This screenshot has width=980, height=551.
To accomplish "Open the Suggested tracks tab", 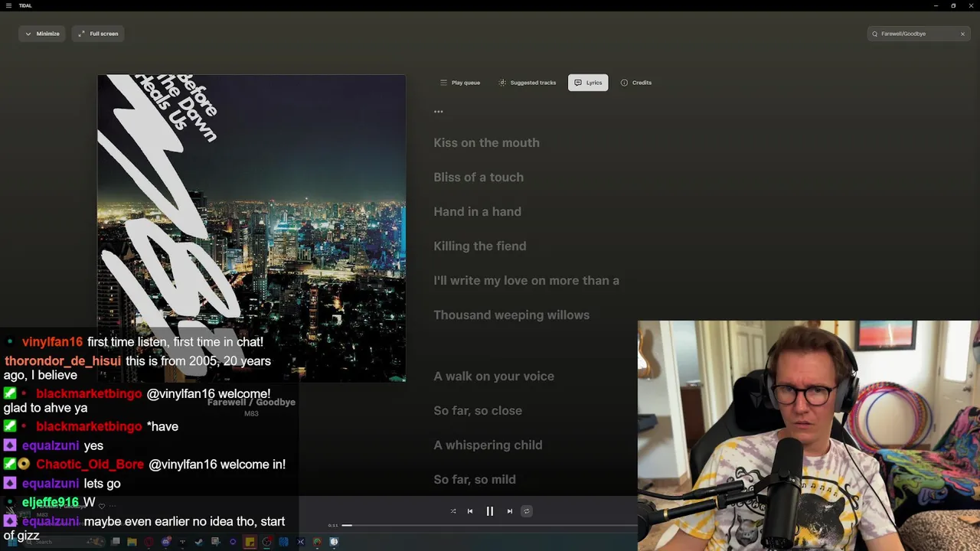I will (x=528, y=83).
